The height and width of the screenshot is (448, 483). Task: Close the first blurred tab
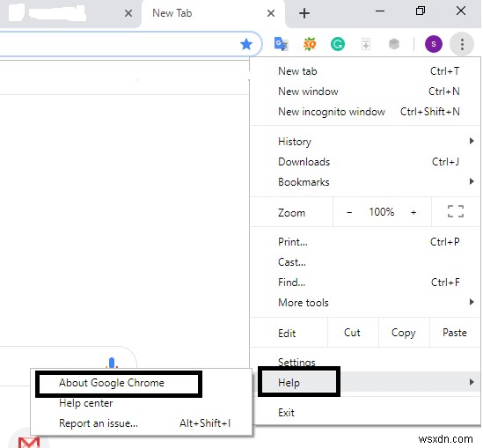click(x=128, y=13)
